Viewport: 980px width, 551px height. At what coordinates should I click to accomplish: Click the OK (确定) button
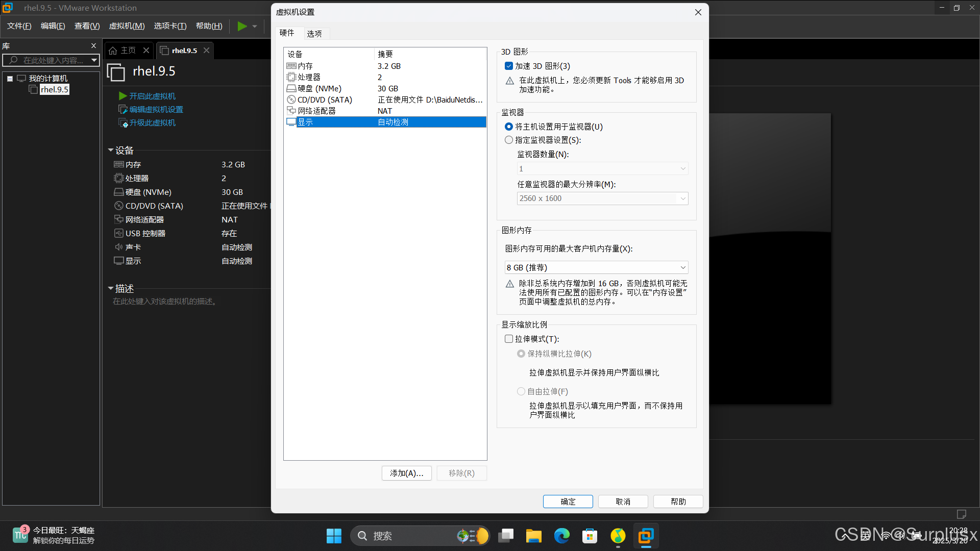coord(568,502)
